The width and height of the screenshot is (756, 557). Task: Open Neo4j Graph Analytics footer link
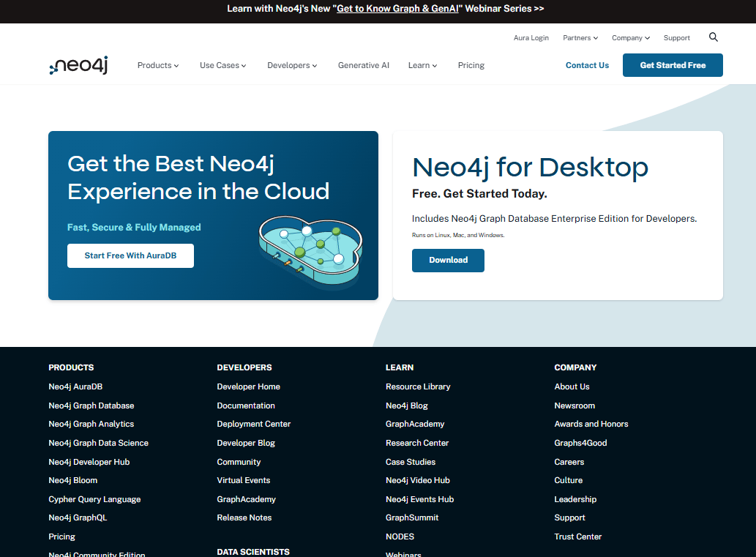click(x=91, y=424)
